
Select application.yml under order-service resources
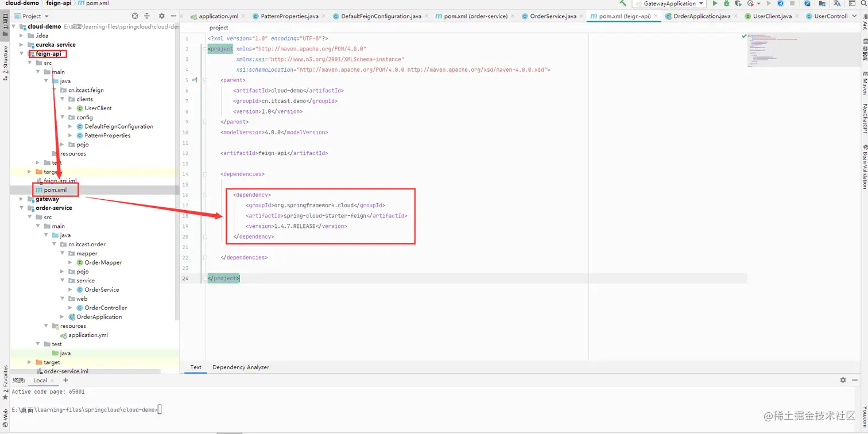pos(88,335)
